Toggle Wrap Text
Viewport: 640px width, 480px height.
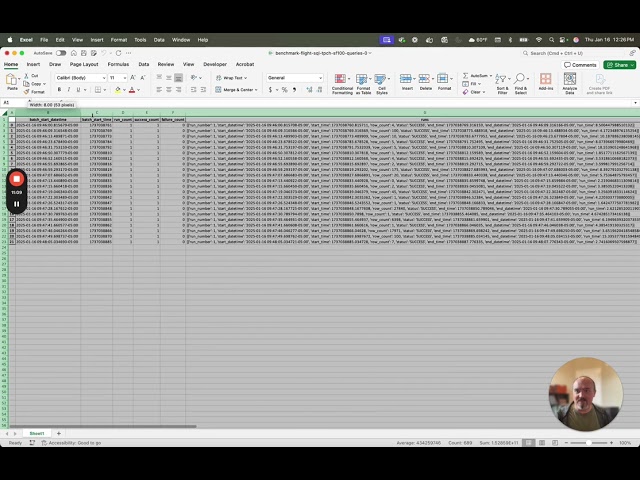231,78
